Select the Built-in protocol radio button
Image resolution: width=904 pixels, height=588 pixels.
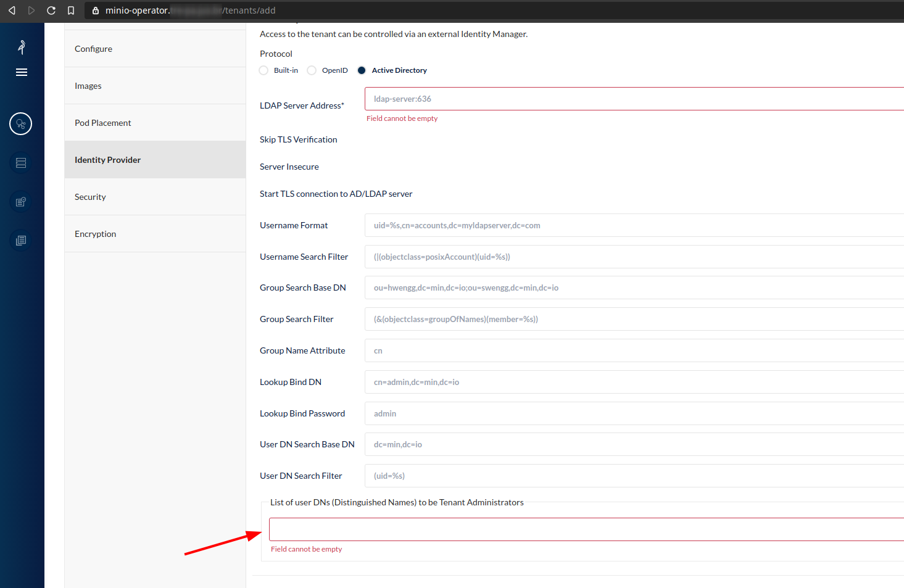click(x=263, y=70)
